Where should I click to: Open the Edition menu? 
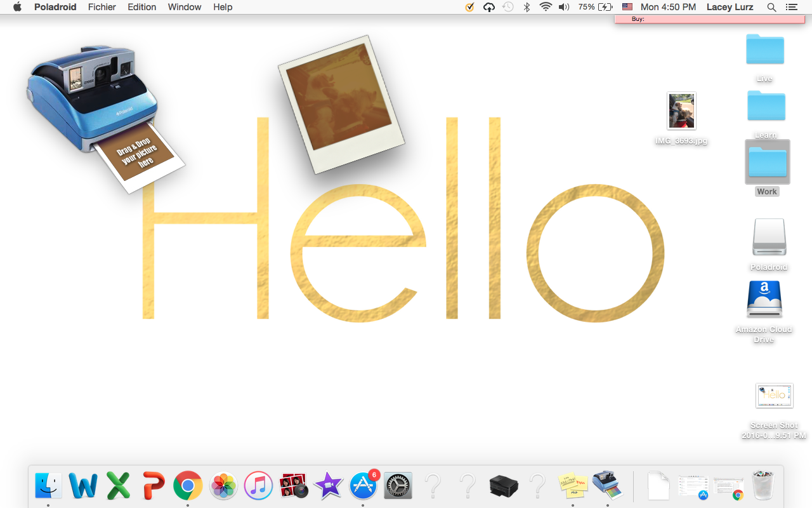(142, 7)
